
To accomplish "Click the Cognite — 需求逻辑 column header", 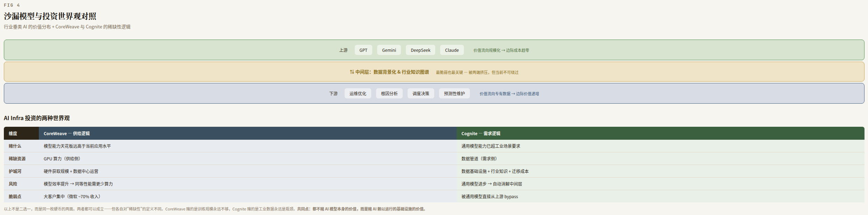I will (x=661, y=133).
